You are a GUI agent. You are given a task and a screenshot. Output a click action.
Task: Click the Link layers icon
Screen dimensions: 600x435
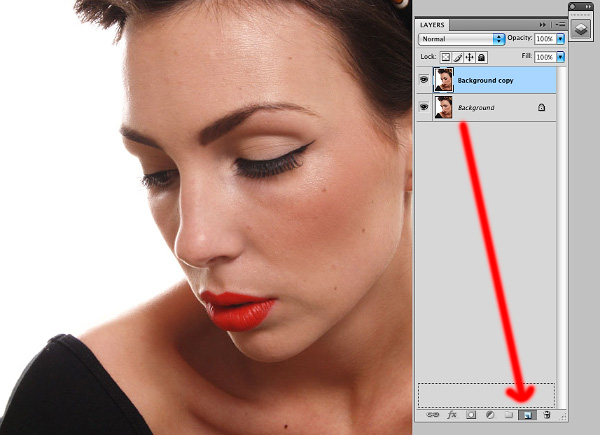point(432,415)
